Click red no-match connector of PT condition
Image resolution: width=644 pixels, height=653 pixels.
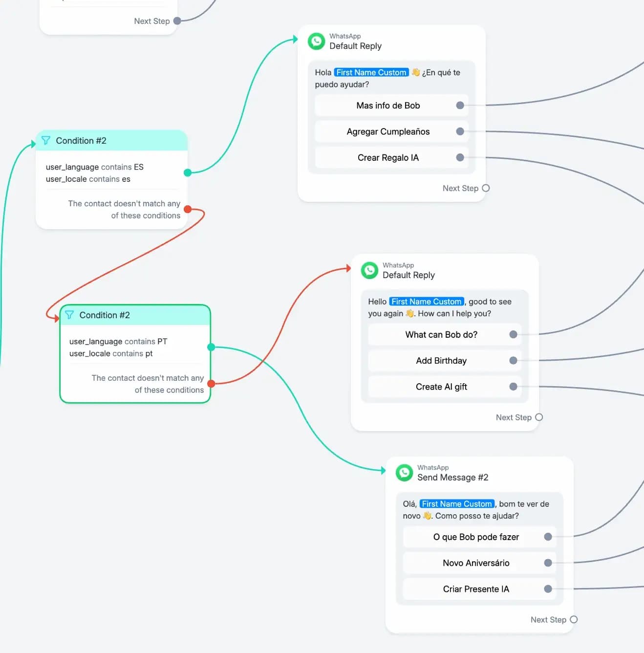click(x=211, y=384)
